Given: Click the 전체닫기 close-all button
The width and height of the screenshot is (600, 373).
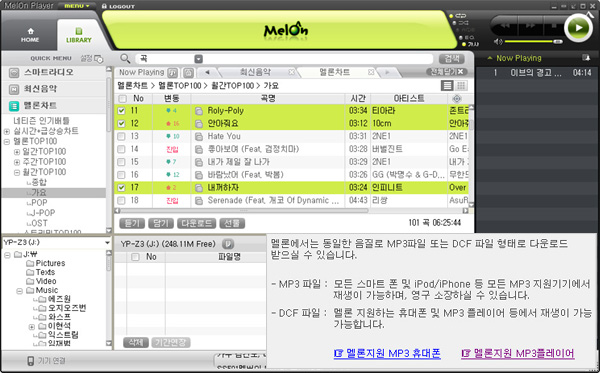Looking at the screenshot, I should (447, 72).
